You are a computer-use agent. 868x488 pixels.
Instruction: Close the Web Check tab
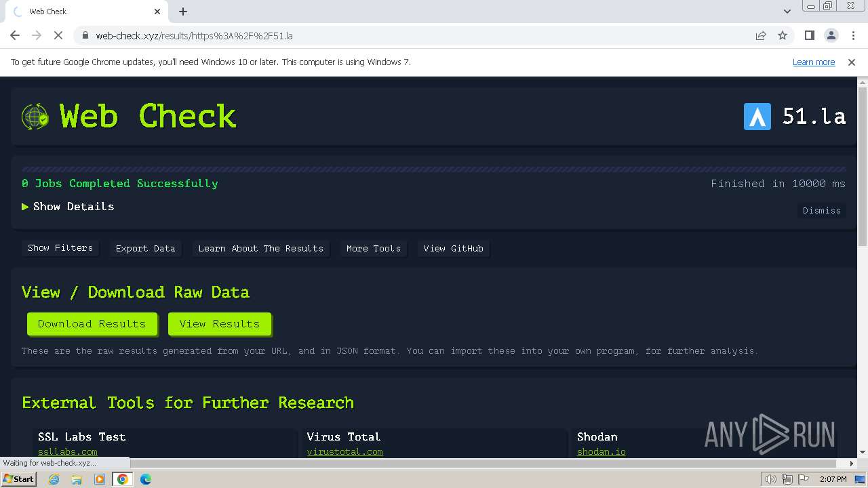157,12
